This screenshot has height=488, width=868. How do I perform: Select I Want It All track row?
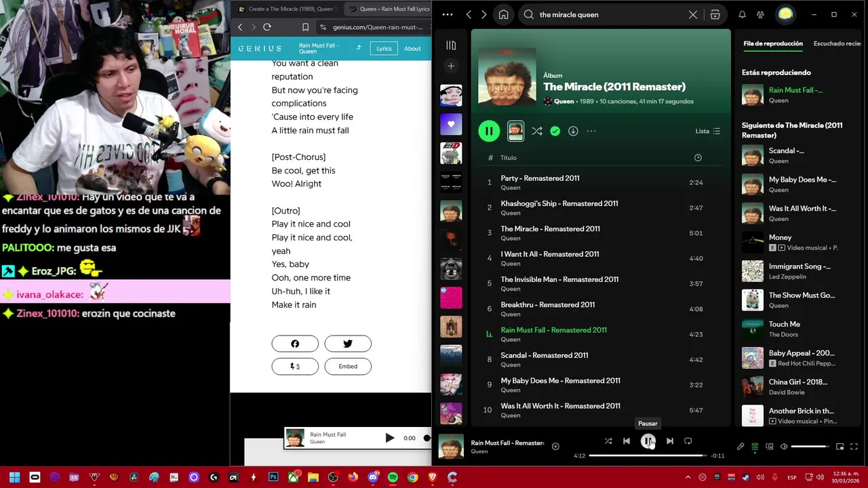[601, 258]
